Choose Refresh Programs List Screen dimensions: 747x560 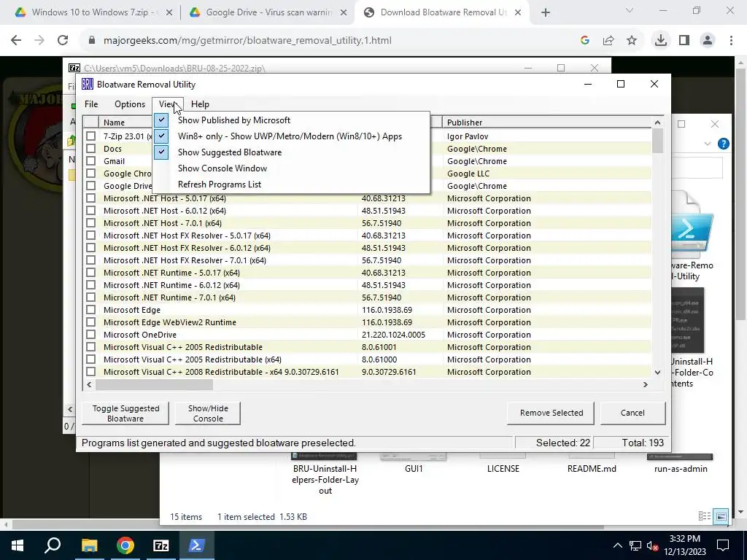click(x=291, y=184)
